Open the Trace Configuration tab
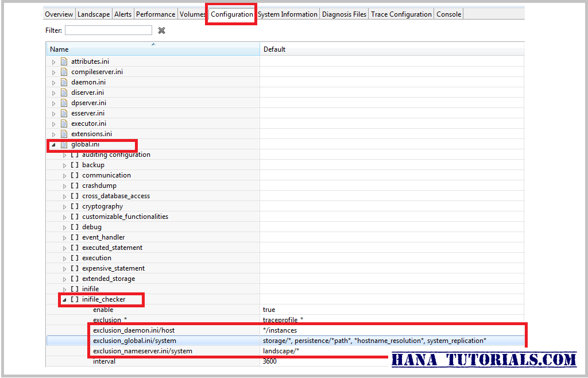 pyautogui.click(x=401, y=13)
